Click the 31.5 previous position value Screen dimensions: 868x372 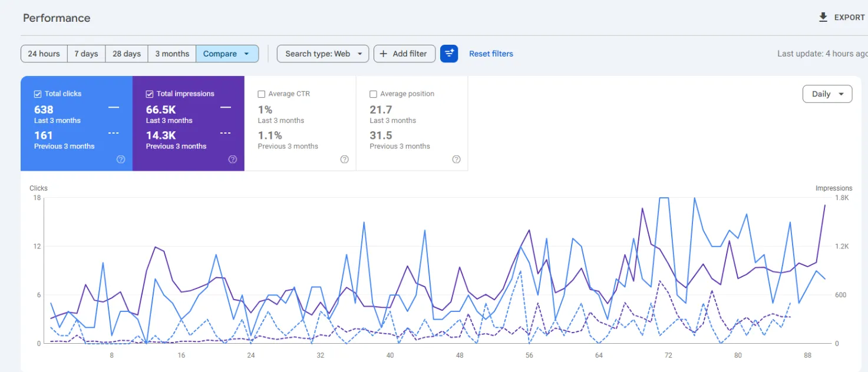[x=381, y=135]
